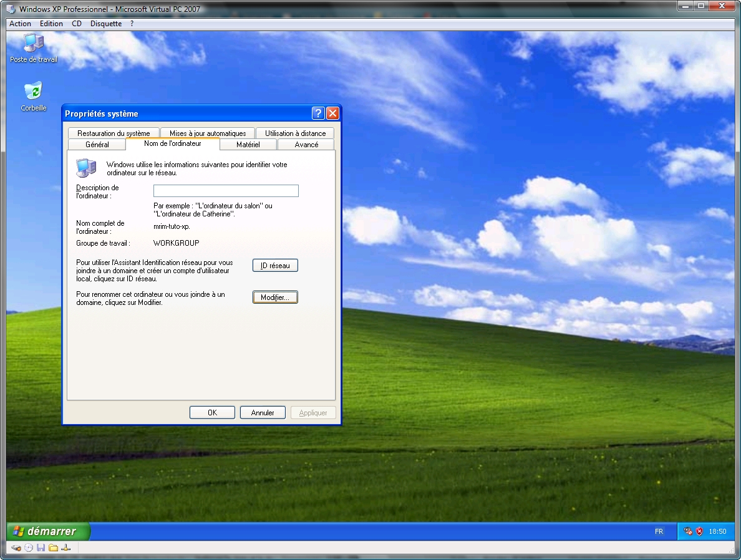Click the FR language indicator in taskbar
The width and height of the screenshot is (741, 560).
659,531
